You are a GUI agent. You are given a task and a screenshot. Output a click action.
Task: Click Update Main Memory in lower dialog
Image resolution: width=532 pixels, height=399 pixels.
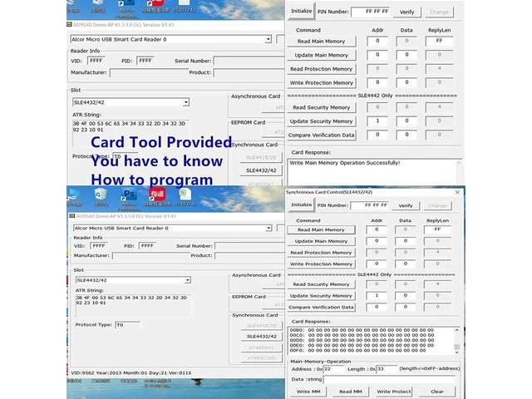tap(321, 241)
